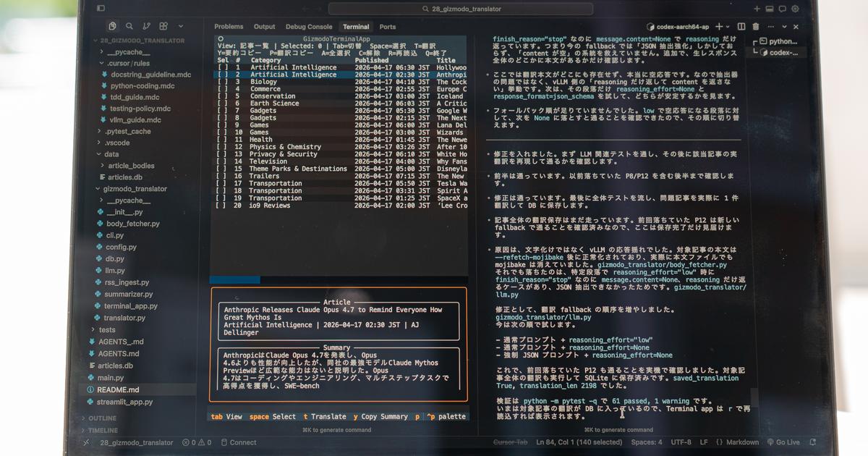Expand the .vscode folder
The width and height of the screenshot is (868, 456).
(113, 143)
